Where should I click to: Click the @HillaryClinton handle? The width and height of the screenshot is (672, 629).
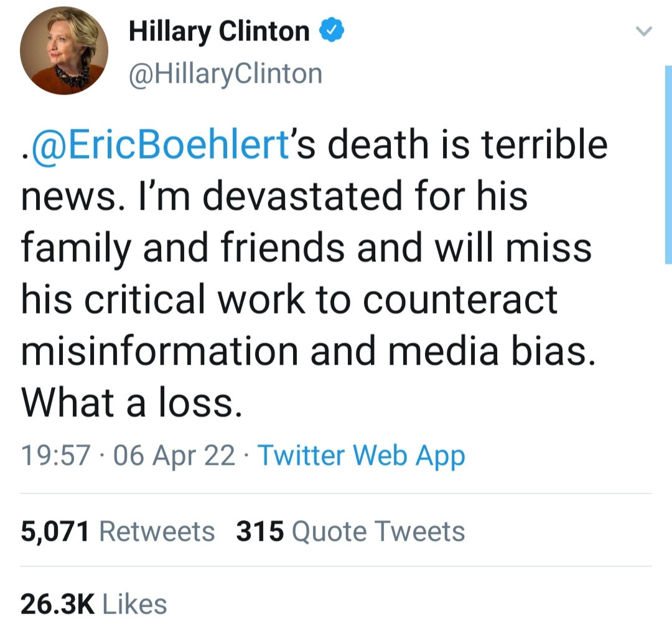[225, 73]
